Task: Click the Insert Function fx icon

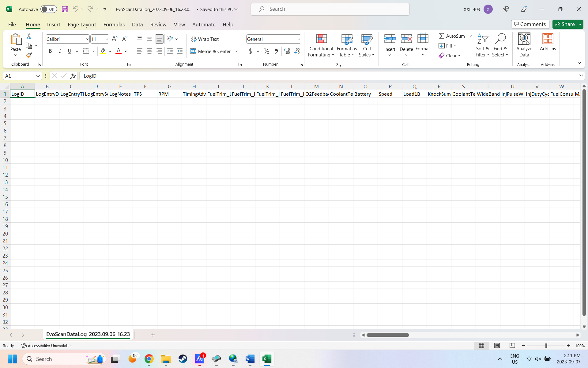Action: coord(73,76)
